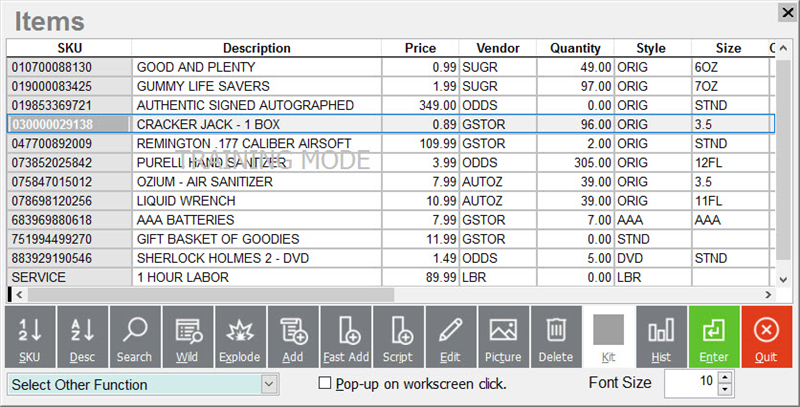The height and width of the screenshot is (407, 800).
Task: Select SKU 010700088130 cell
Action: (x=69, y=67)
